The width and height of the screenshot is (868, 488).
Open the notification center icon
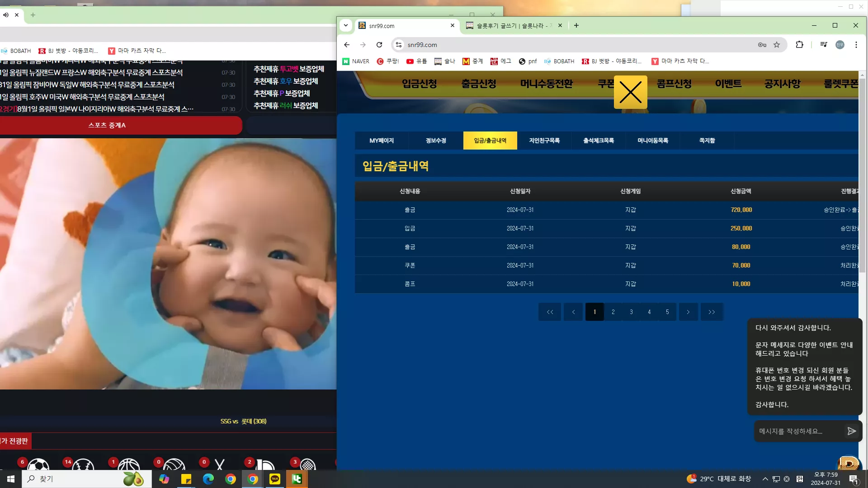coord(854,479)
